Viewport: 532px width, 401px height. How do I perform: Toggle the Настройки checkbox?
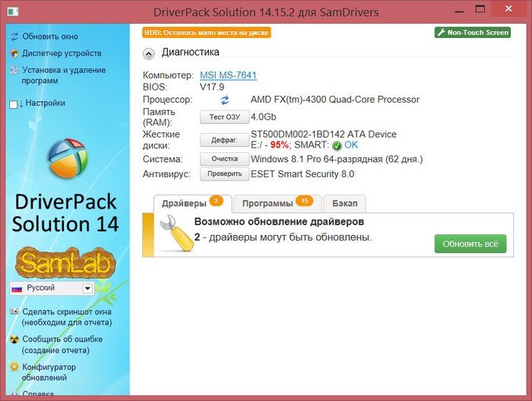(x=13, y=104)
